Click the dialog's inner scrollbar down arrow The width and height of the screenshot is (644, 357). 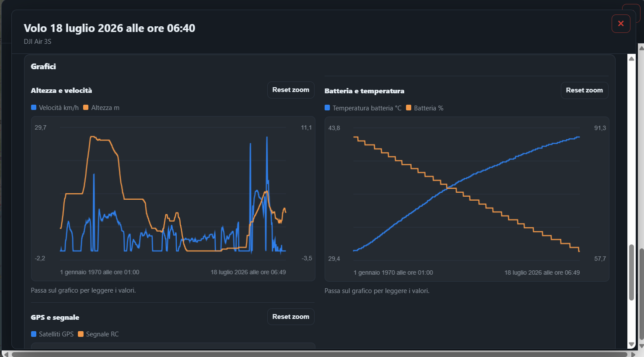[x=631, y=344]
